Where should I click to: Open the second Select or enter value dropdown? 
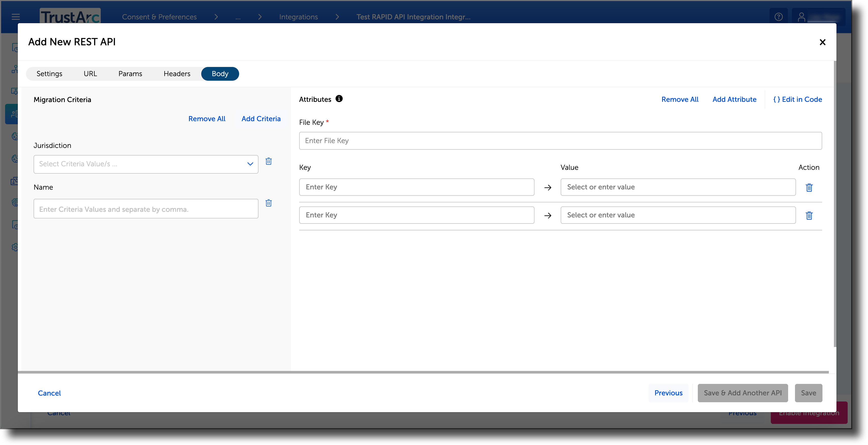[x=678, y=215]
